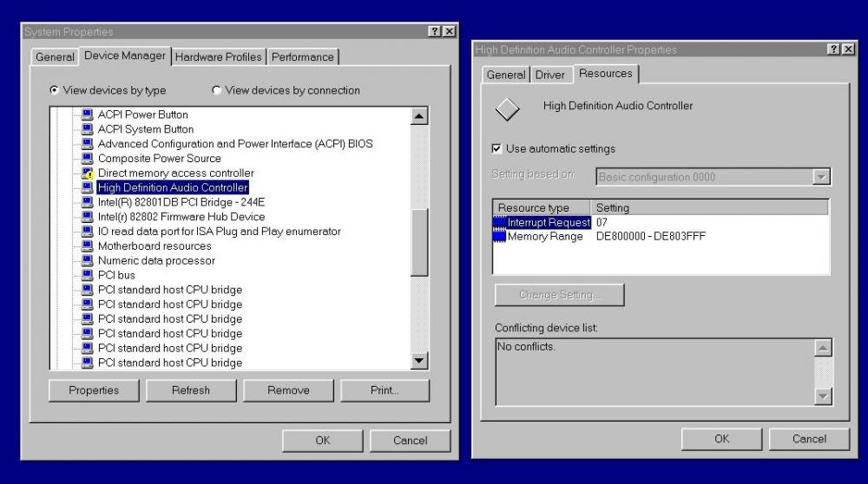Open the Performance tab
The width and height of the screenshot is (868, 484).
[x=303, y=57]
